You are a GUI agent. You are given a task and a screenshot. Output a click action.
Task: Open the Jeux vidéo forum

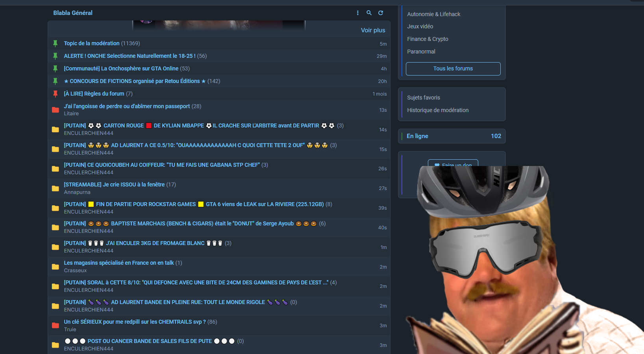(420, 26)
